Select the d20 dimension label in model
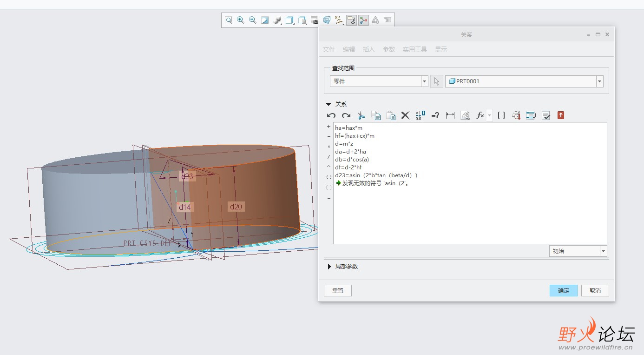Viewport: 644px width, 355px height. [x=236, y=207]
